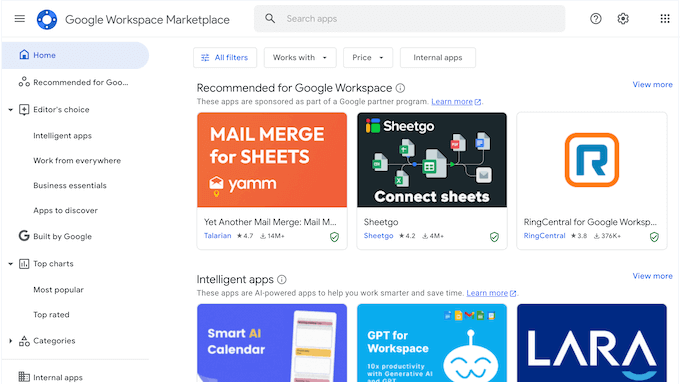Viewport: 680px width, 384px height.
Task: Click the info icon beside Recommended for Google Workspace
Action: pos(400,88)
